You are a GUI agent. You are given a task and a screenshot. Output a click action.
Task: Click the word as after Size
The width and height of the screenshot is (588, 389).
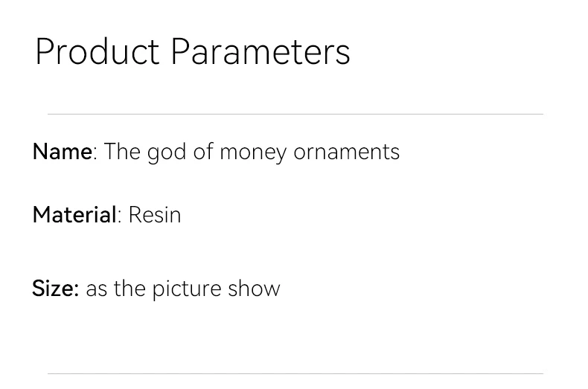(96, 289)
